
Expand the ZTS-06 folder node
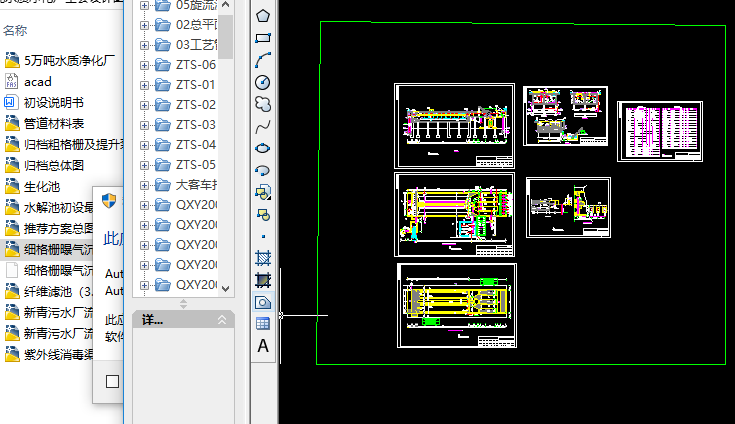point(144,65)
